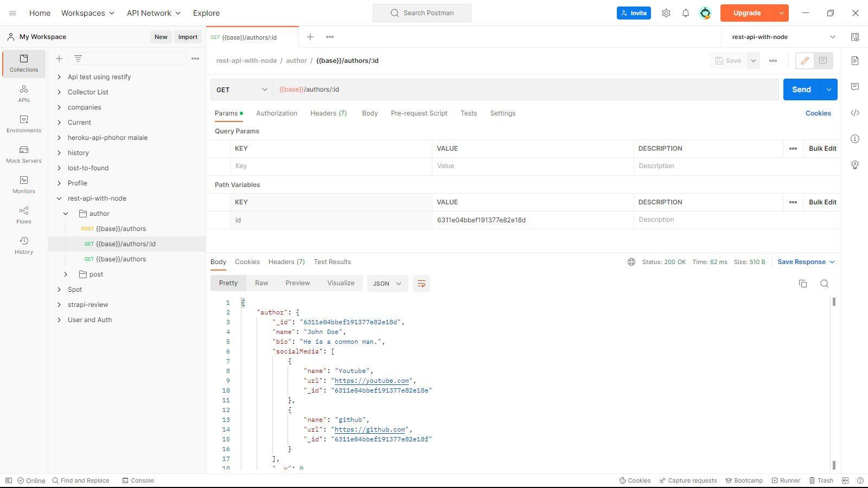Open APIs in the sidebar
868x488 pixels.
[24, 93]
